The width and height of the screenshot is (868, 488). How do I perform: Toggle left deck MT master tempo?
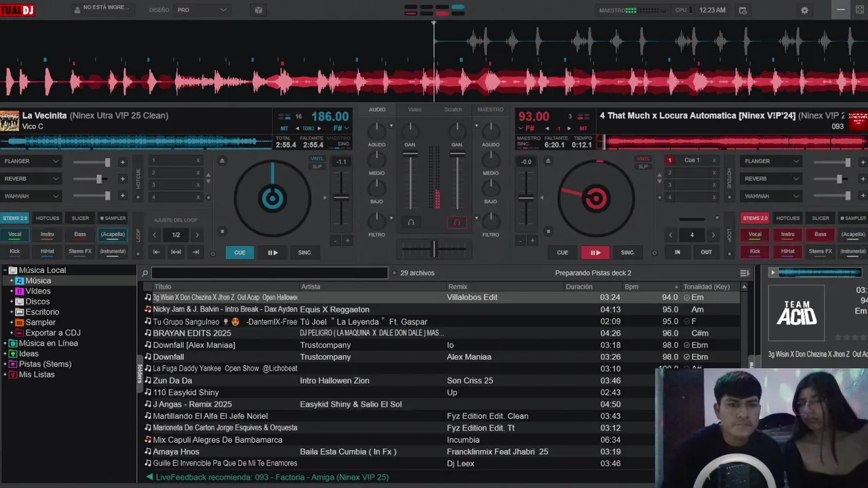point(284,128)
